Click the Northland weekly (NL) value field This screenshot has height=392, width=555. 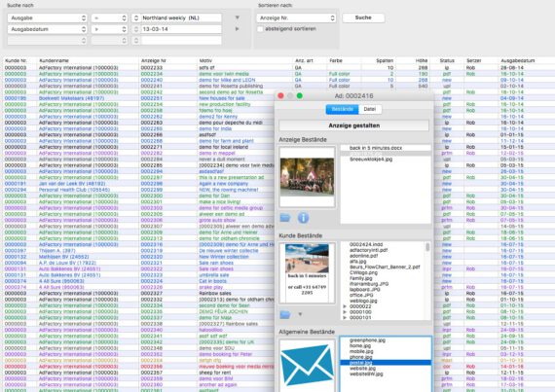(181, 18)
